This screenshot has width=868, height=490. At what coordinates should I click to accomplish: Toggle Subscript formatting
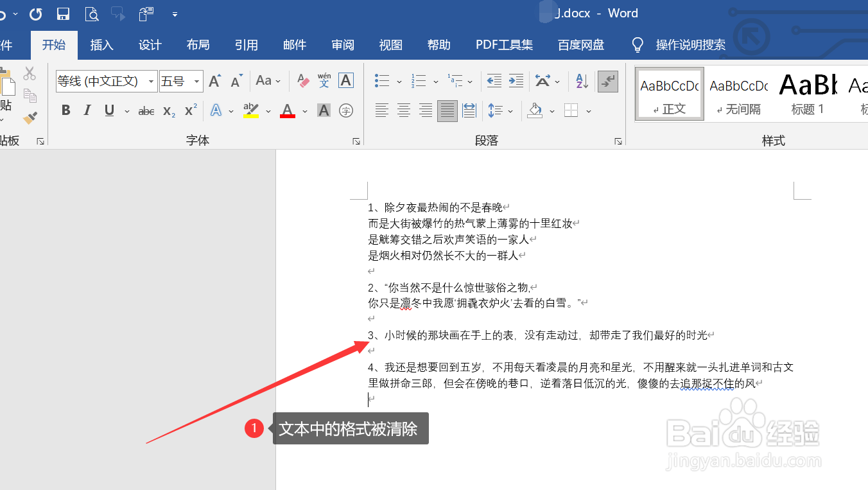pyautogui.click(x=169, y=111)
